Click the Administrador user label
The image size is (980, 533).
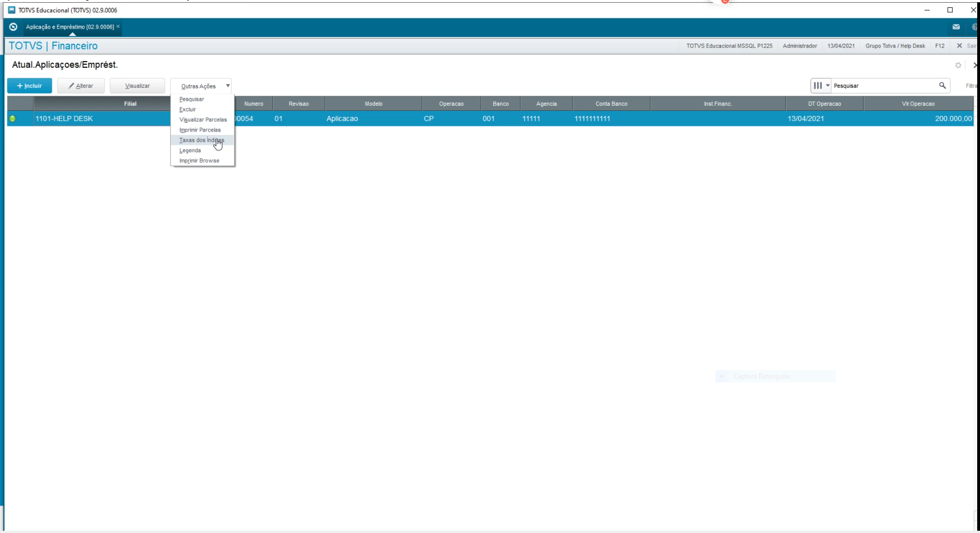tap(800, 46)
